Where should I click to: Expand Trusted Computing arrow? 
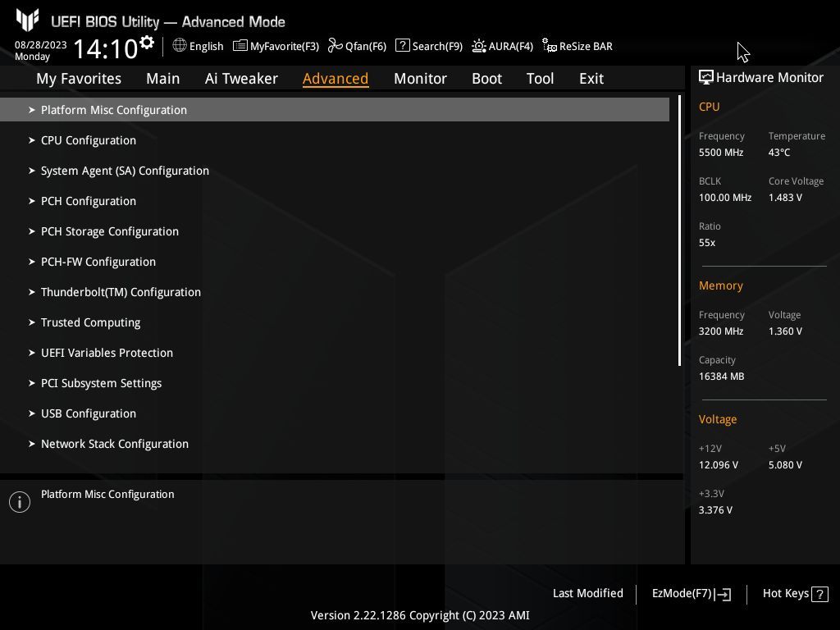click(x=32, y=322)
